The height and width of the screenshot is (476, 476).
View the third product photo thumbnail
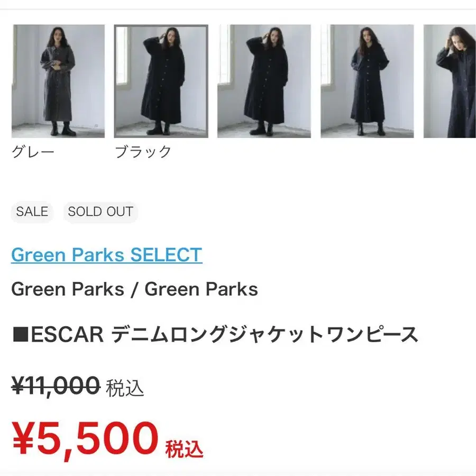(x=264, y=81)
